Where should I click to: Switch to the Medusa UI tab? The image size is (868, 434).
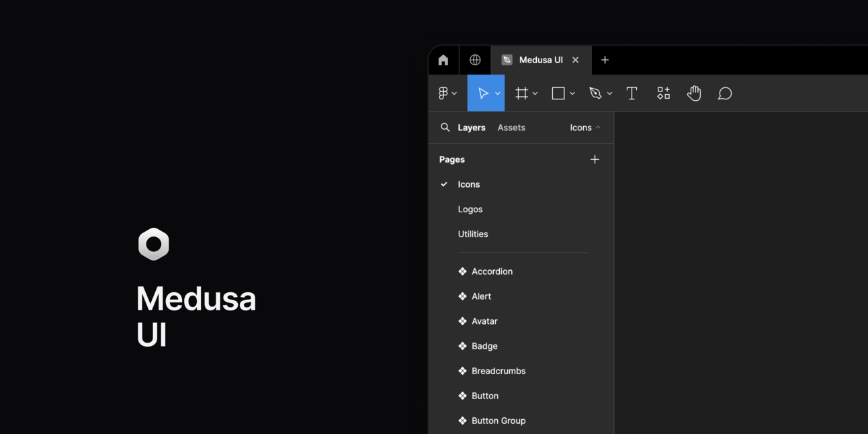tap(541, 60)
